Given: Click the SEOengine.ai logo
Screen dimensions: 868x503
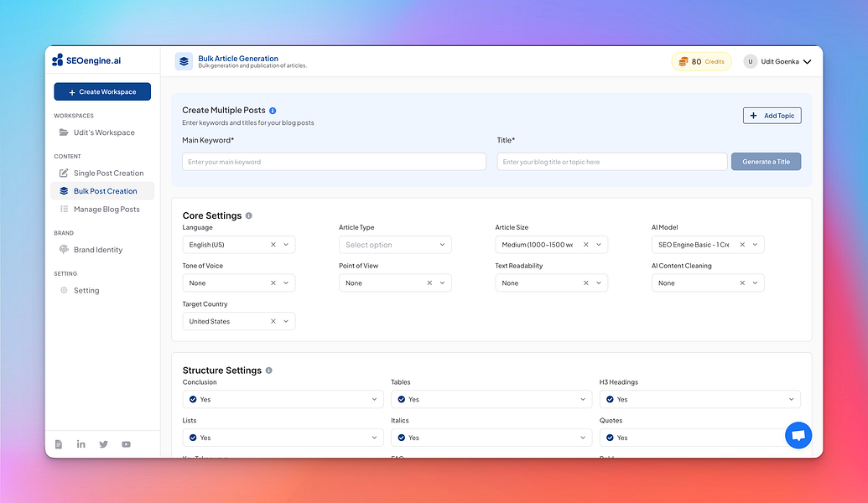Looking at the screenshot, I should tap(88, 60).
